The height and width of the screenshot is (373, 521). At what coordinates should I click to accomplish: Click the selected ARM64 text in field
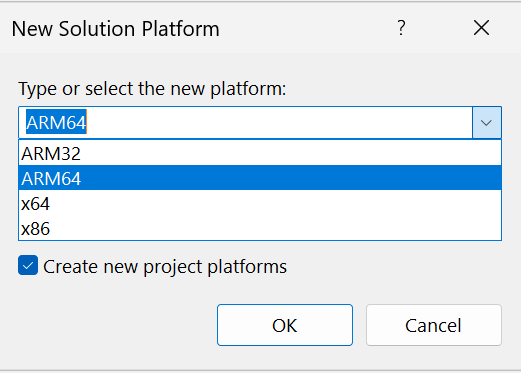coord(56,122)
